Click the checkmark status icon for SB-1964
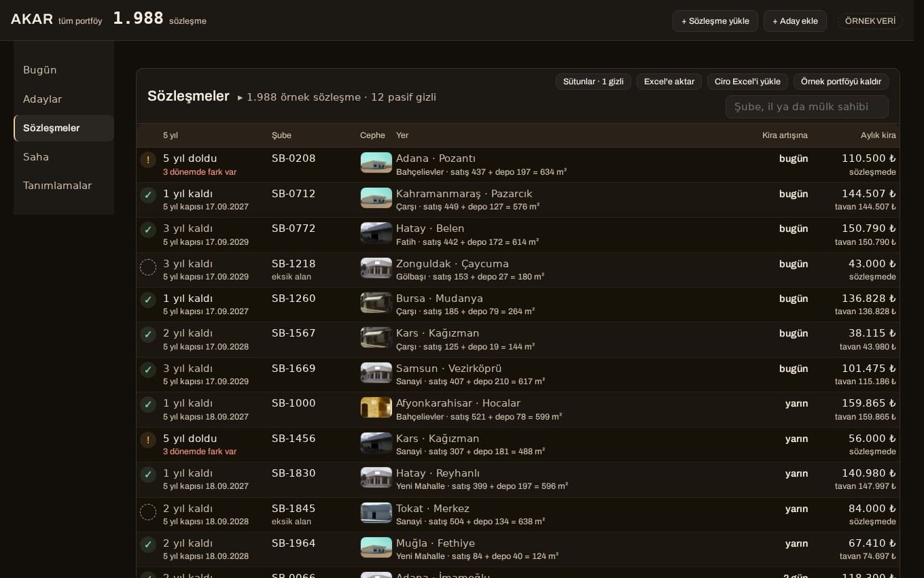Viewport: 924px width, 578px height. 148,545
